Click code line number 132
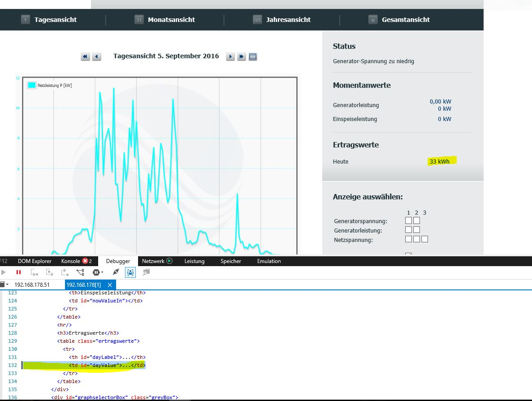This screenshot has height=401, width=532. pyautogui.click(x=13, y=365)
